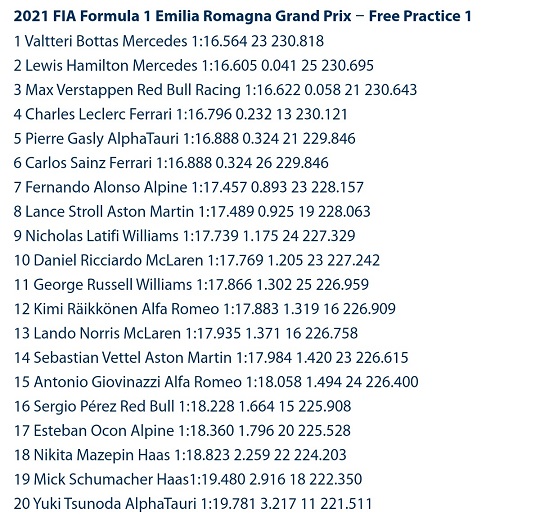The image size is (540, 522).
Task: Select Antonio Giovinazzi Alfa Romeo row
Action: (x=216, y=382)
